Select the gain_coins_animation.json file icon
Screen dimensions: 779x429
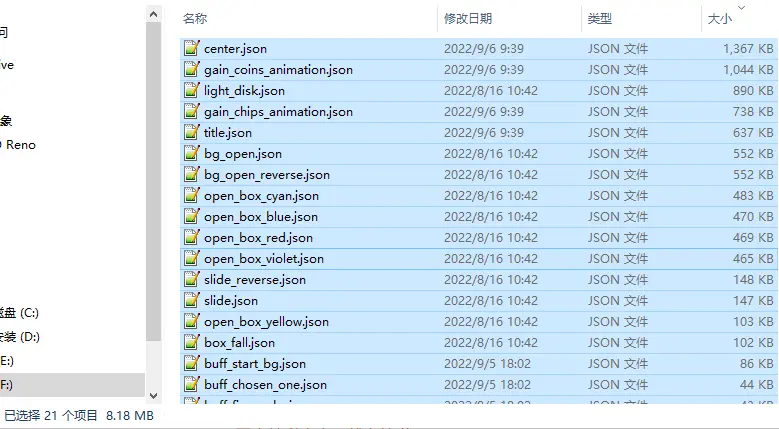[191, 70]
